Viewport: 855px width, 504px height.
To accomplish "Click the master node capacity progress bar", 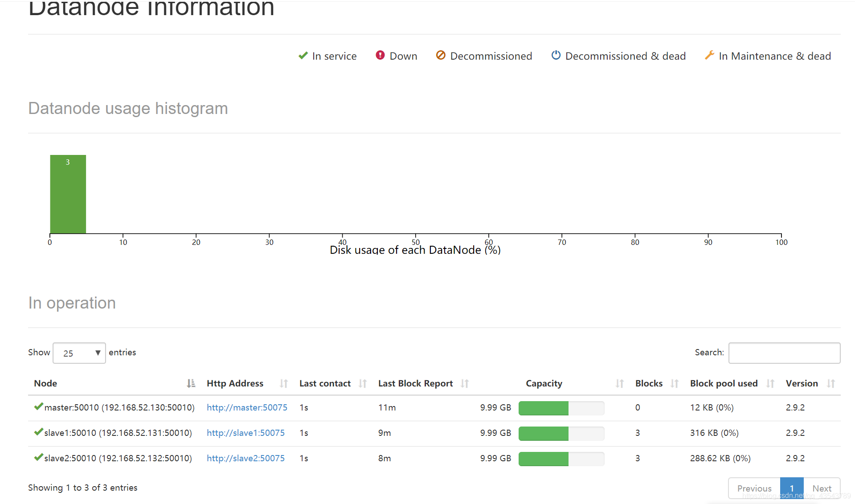I will (561, 408).
